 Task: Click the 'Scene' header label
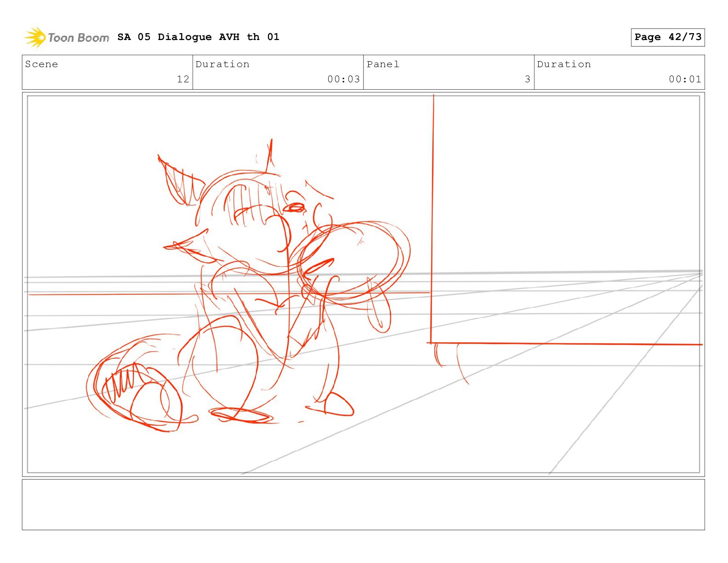(x=41, y=64)
